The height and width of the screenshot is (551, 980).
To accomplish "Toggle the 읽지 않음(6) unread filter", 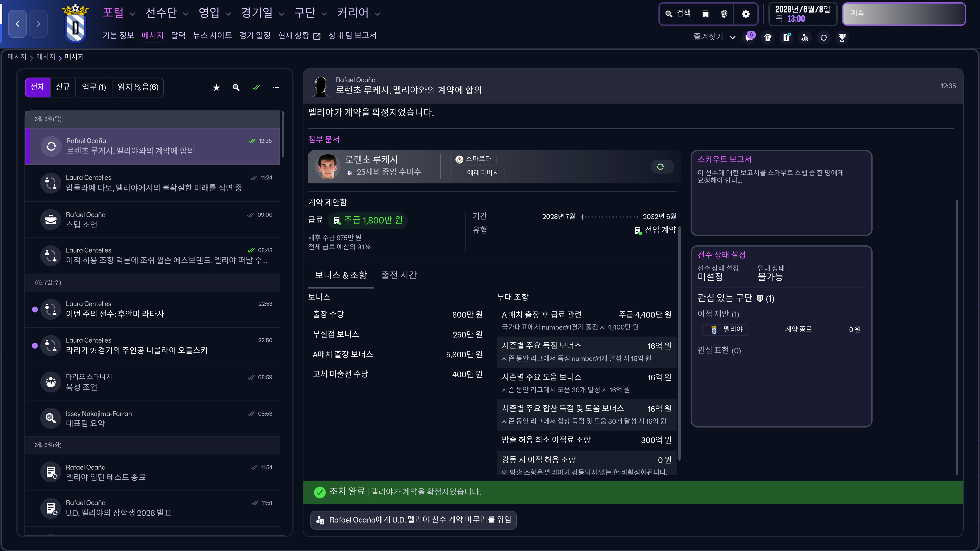I will click(138, 87).
